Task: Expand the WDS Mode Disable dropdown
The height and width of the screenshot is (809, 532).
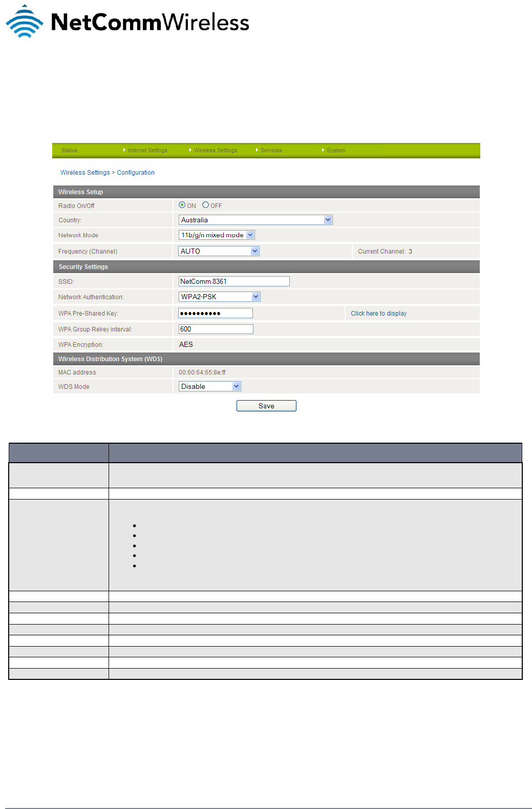Action: 210,386
